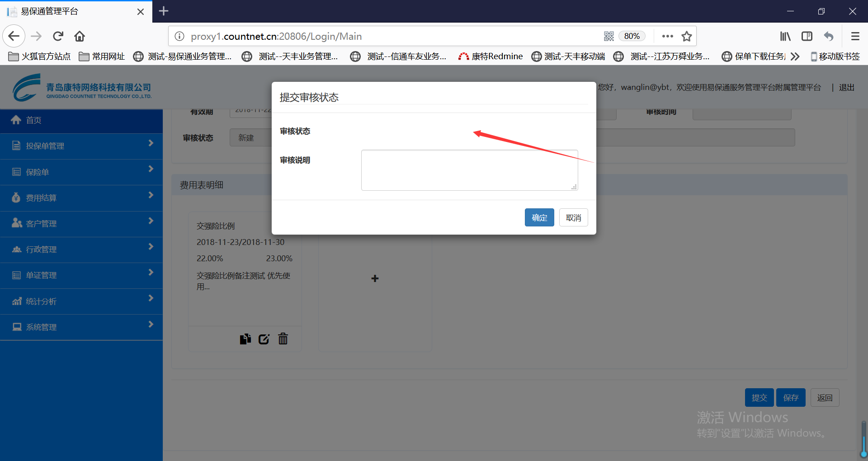Go to the browser home page
868x461 pixels.
80,36
